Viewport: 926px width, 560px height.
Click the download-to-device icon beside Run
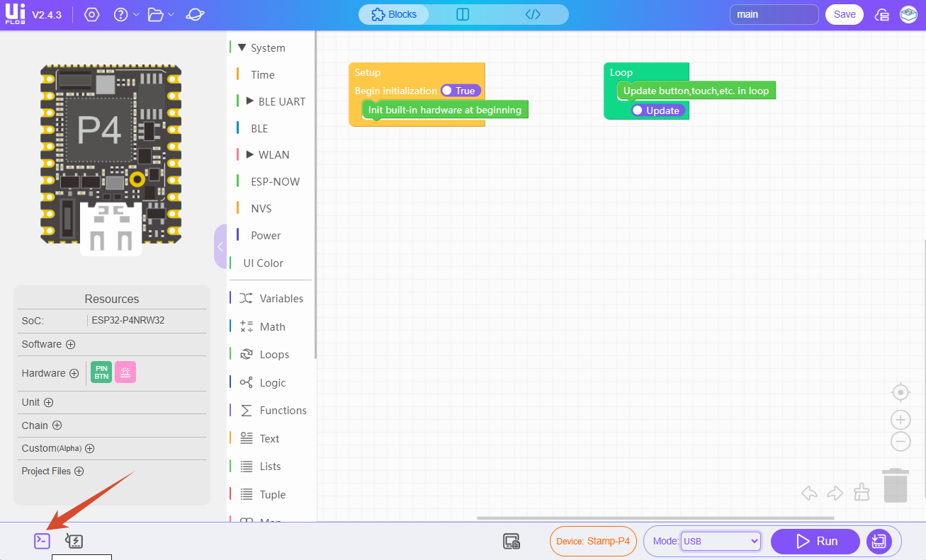tap(879, 542)
